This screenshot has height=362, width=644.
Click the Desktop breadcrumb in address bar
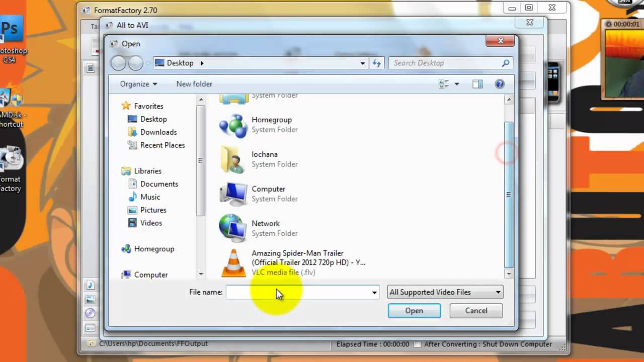point(180,63)
